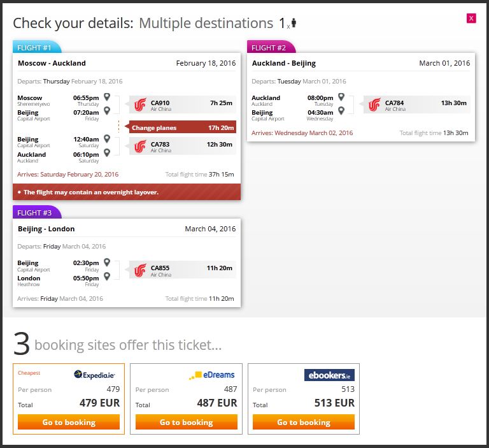Click the overnight layover warning banner
489x448 pixels.
point(127,192)
